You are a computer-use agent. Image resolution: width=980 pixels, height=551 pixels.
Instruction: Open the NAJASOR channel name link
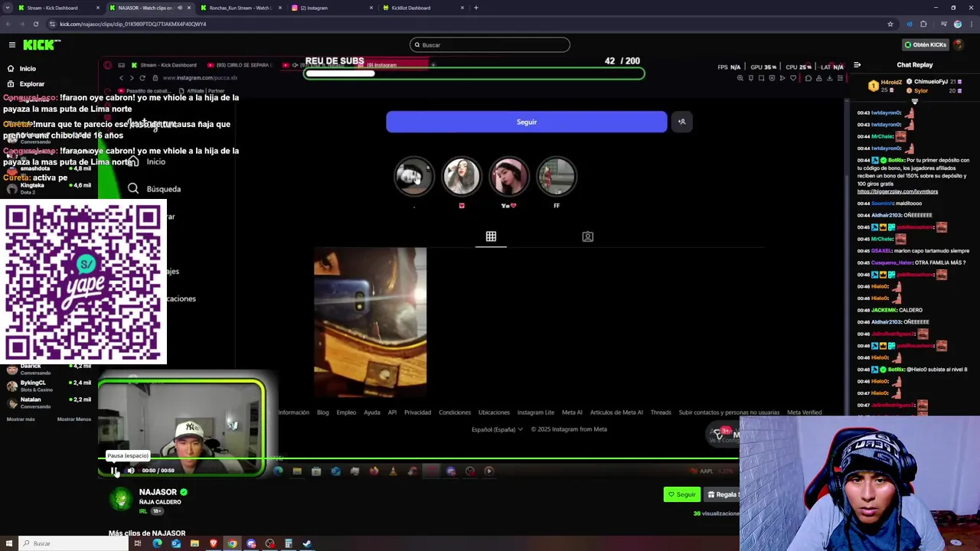(158, 492)
